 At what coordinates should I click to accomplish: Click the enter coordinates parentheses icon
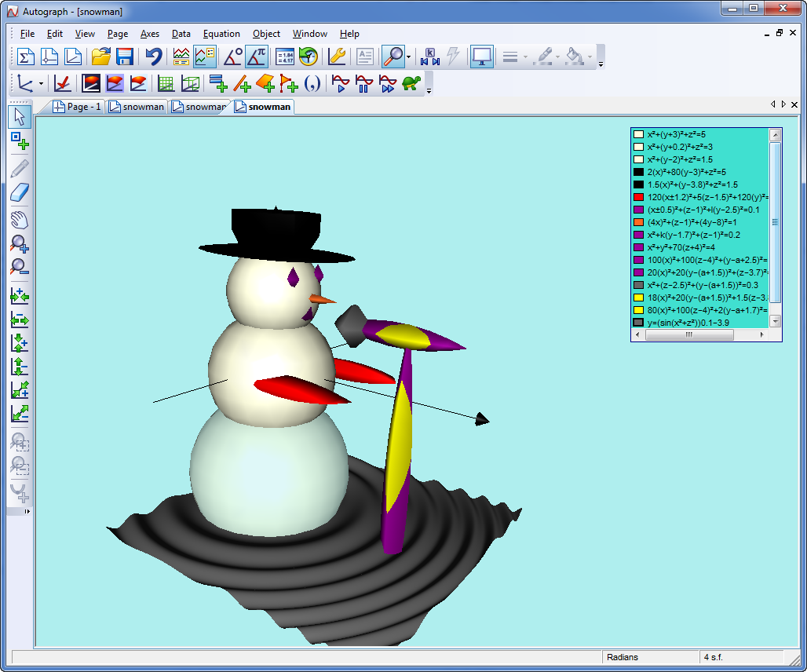coord(312,83)
